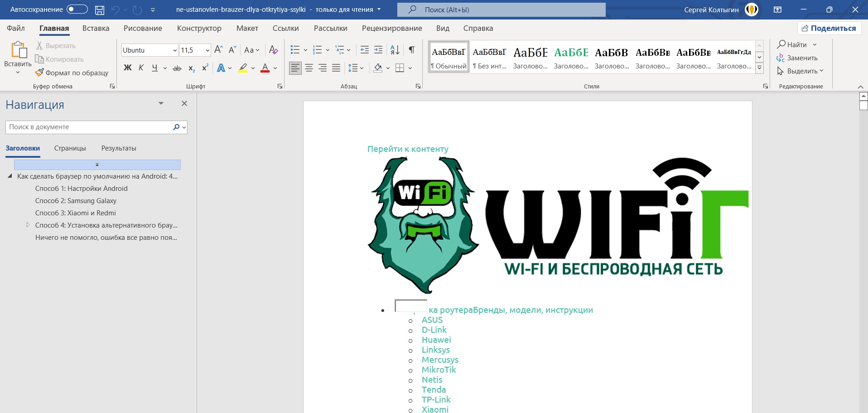
Task: Select the Обычный style
Action: point(448,57)
